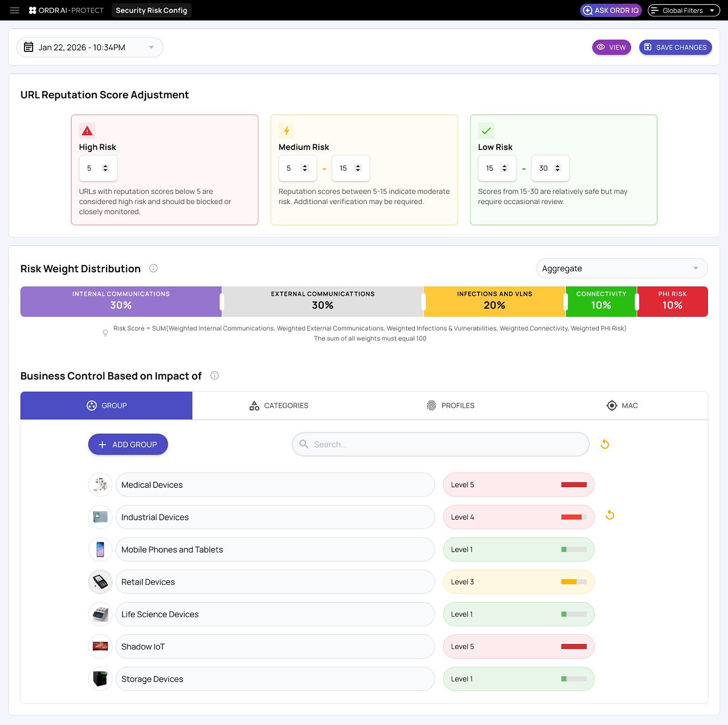
Task: Reset Industrial Devices level with undo icon
Action: click(610, 515)
